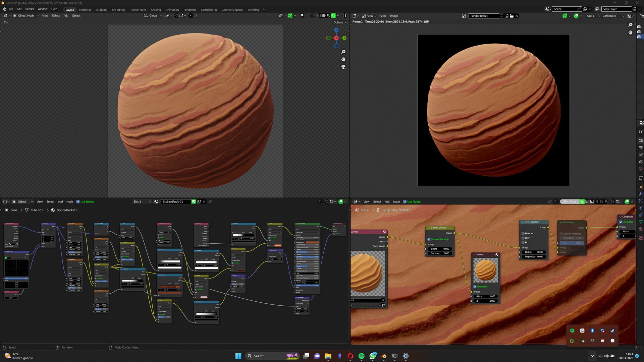Viewport: 644px width, 362px height.
Task: Show the red channel of the compositor backdrop
Action: point(596,201)
